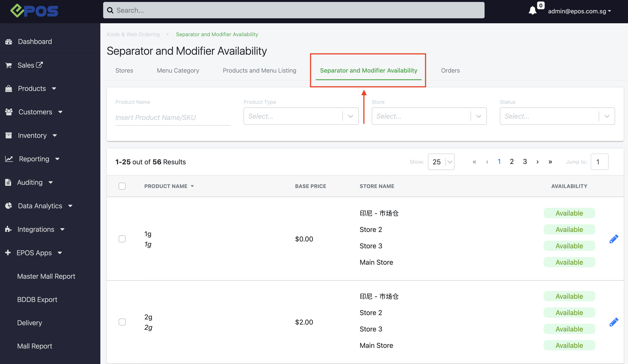Toggle the select-all header checkbox
This screenshot has width=628, height=364.
[x=122, y=186]
